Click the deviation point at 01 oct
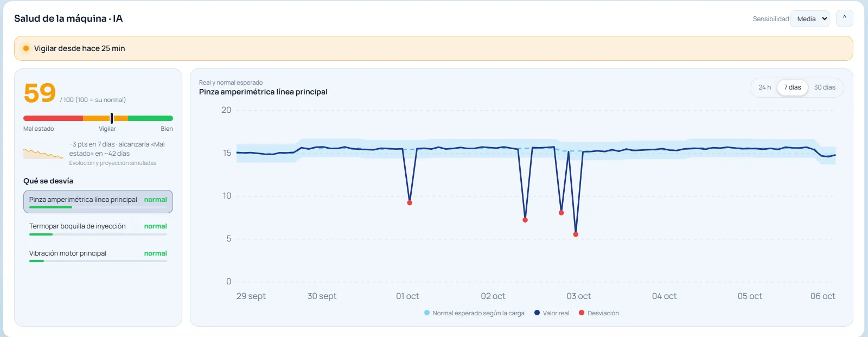The image size is (868, 337). 410,203
